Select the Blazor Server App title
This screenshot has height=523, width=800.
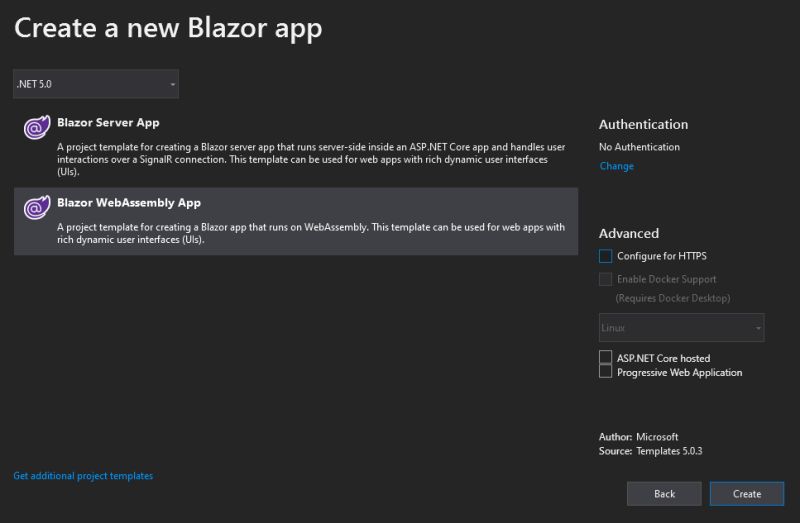tap(108, 122)
